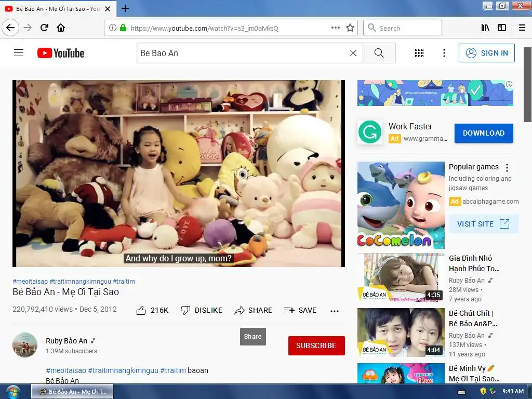Open Bé Minh Vy Mẹ Ơi Tại Sao title
The height and width of the screenshot is (399, 532).
[x=474, y=373]
